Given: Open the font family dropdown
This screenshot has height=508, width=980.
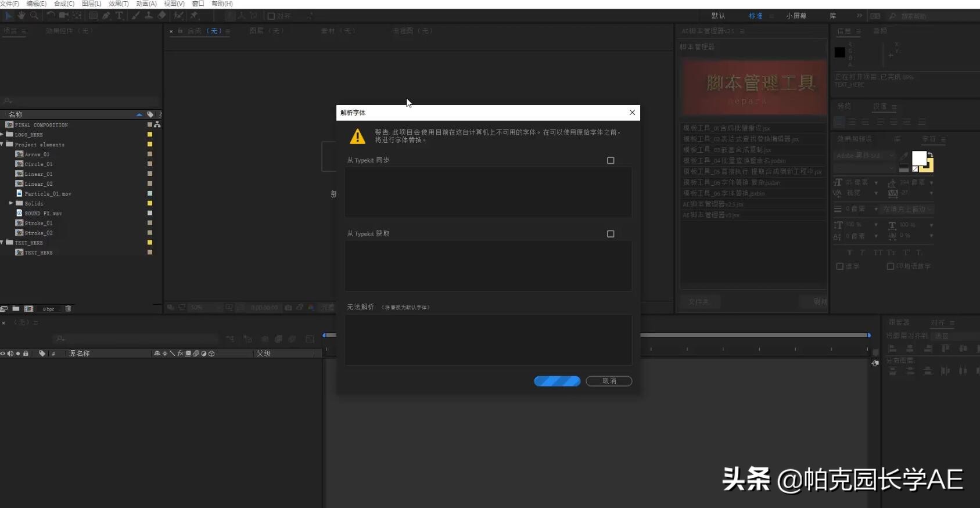Looking at the screenshot, I should [x=865, y=156].
